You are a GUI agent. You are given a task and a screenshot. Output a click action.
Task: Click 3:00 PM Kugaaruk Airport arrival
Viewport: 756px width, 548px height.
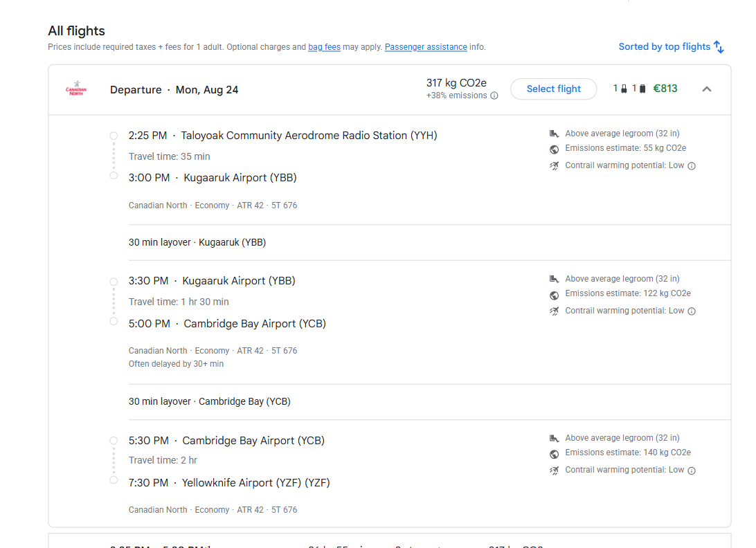pyautogui.click(x=212, y=178)
